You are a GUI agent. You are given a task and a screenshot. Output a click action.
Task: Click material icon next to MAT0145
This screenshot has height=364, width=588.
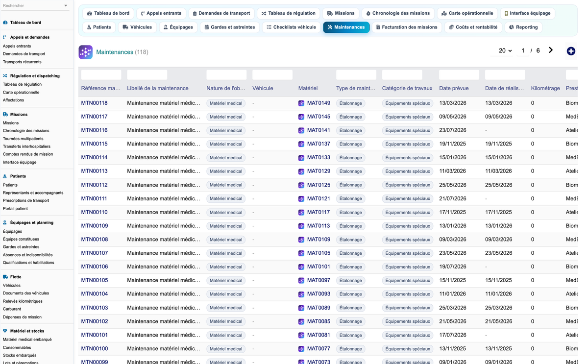[x=301, y=117]
